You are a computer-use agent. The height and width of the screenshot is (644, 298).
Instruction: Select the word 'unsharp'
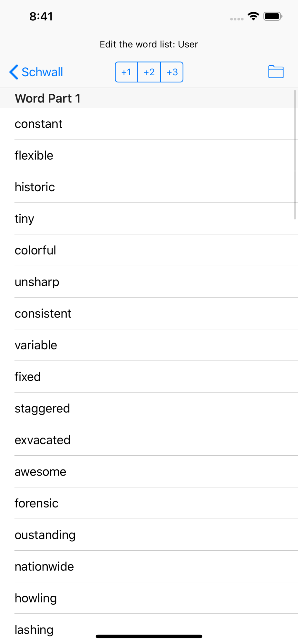click(x=149, y=282)
